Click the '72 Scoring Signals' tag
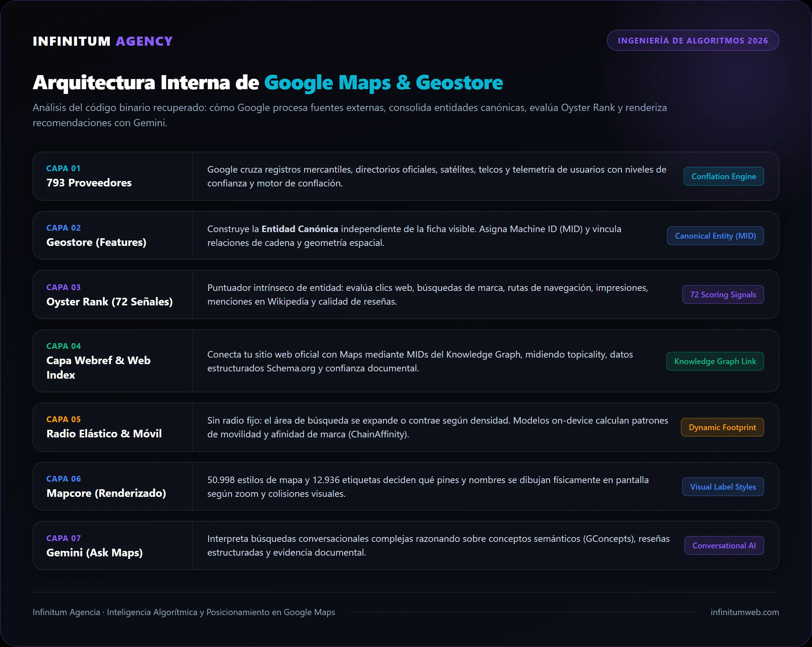This screenshot has width=812, height=647. [723, 295]
